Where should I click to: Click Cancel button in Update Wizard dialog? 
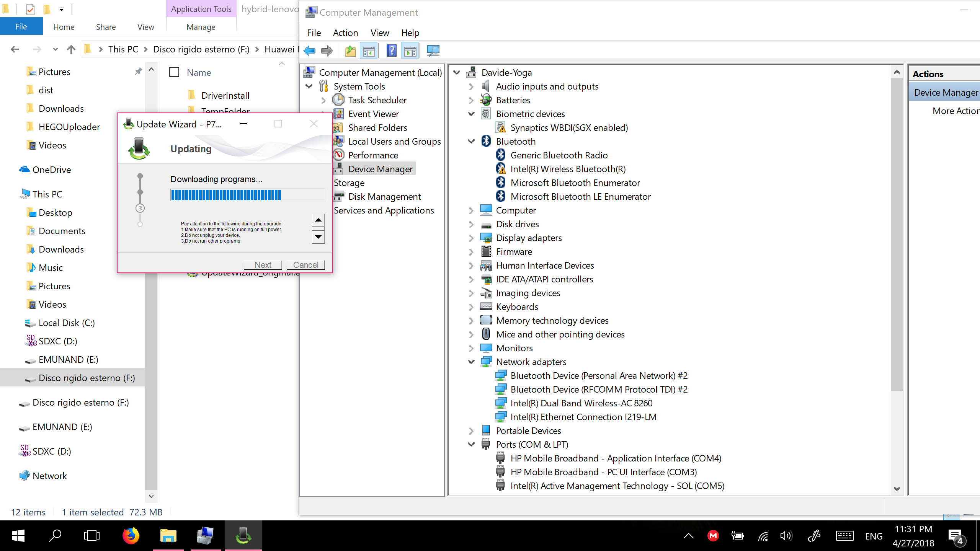305,264
